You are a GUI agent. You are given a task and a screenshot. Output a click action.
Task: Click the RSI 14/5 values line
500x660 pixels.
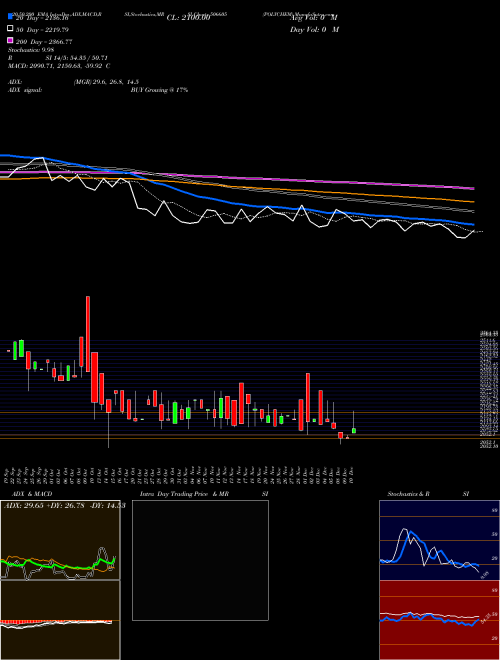point(58,58)
